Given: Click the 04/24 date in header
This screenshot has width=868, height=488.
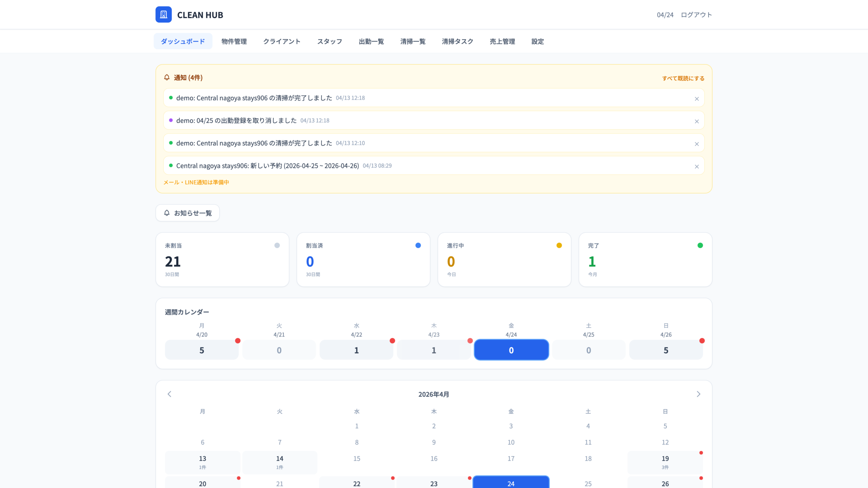Looking at the screenshot, I should click(x=665, y=15).
